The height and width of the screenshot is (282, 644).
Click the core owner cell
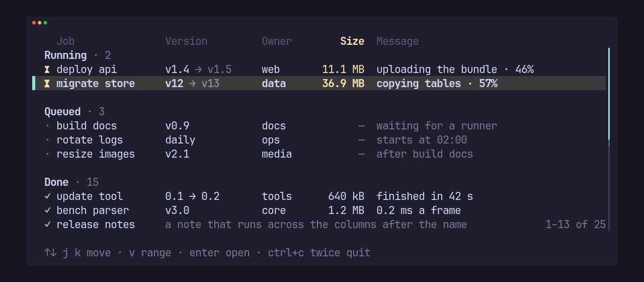pyautogui.click(x=274, y=210)
